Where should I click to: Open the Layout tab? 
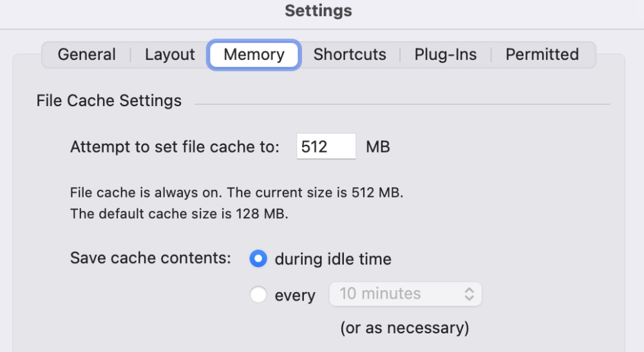169,55
